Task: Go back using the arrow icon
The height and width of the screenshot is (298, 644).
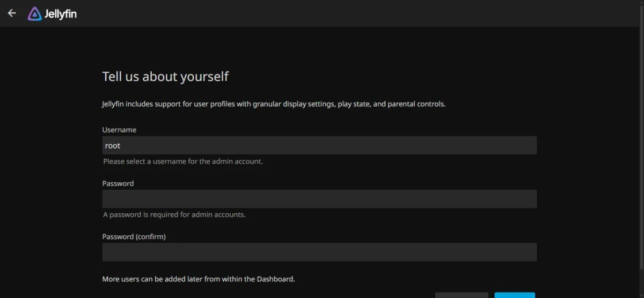Action: click(x=12, y=13)
